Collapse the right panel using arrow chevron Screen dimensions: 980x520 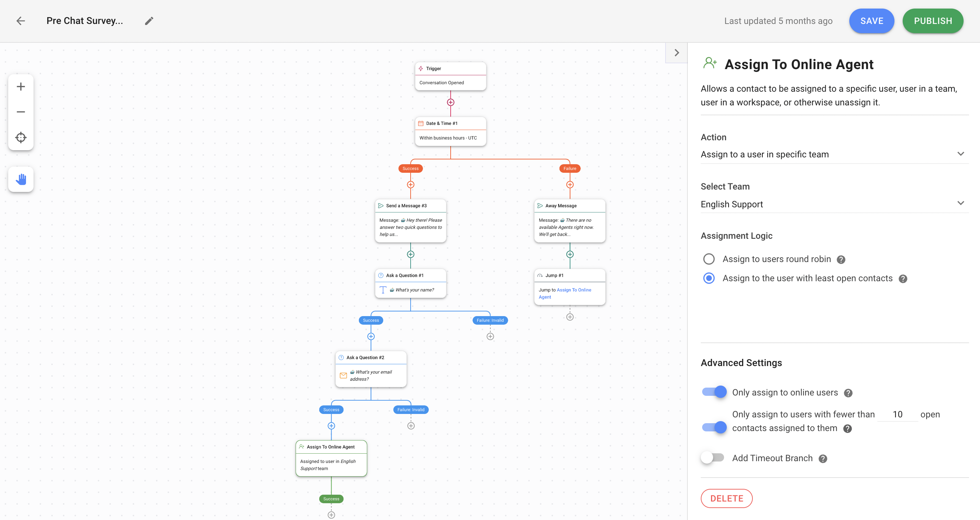[677, 53]
